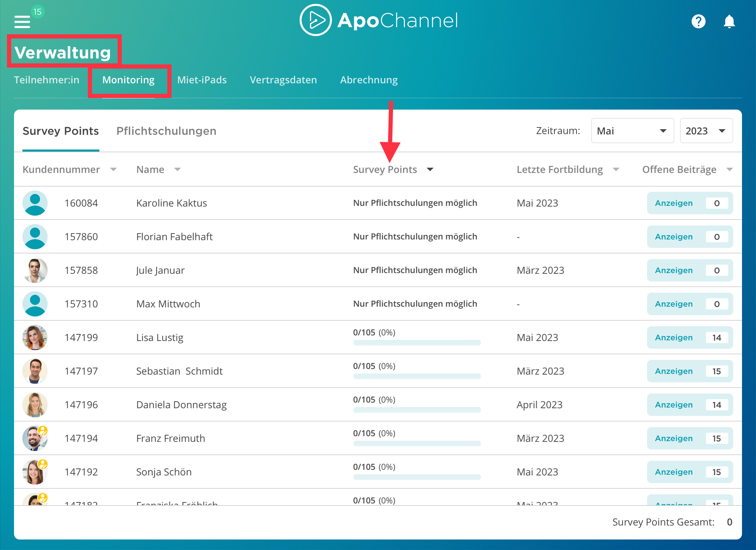Select the Survey Points sub-tab
This screenshot has height=550, width=756.
tap(61, 131)
